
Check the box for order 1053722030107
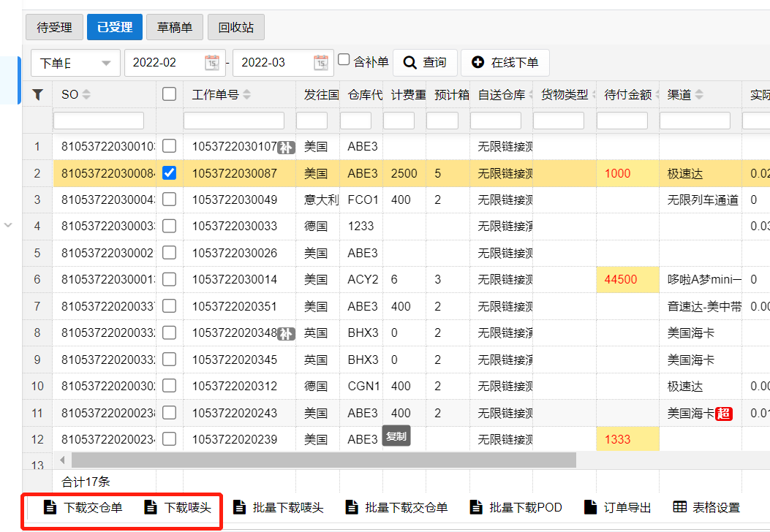[x=169, y=145]
